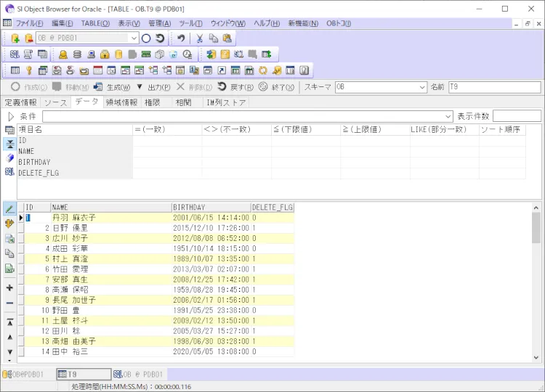Expand the スキーマ schema dropdown

point(422,87)
